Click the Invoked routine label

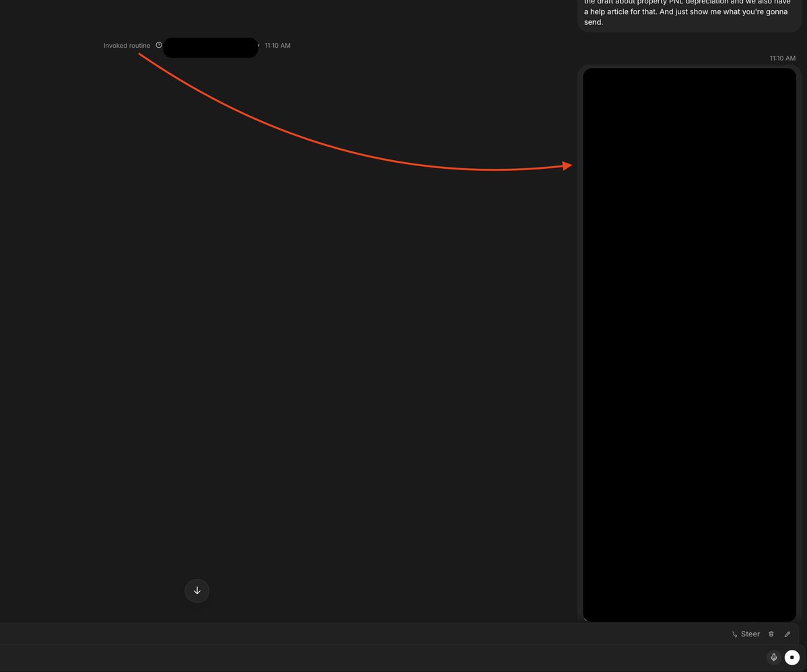(127, 46)
